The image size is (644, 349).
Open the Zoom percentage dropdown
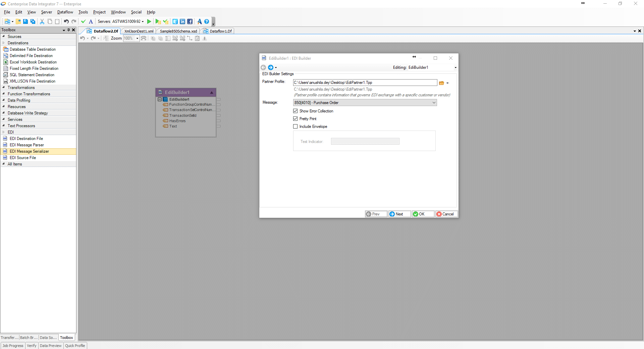tap(137, 39)
